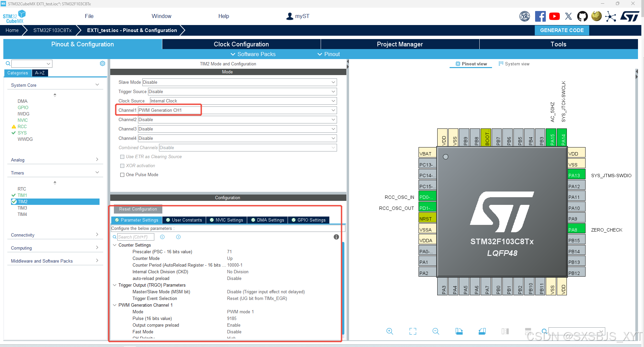Open the Facebook link icon
This screenshot has height=347, width=644.
point(540,16)
